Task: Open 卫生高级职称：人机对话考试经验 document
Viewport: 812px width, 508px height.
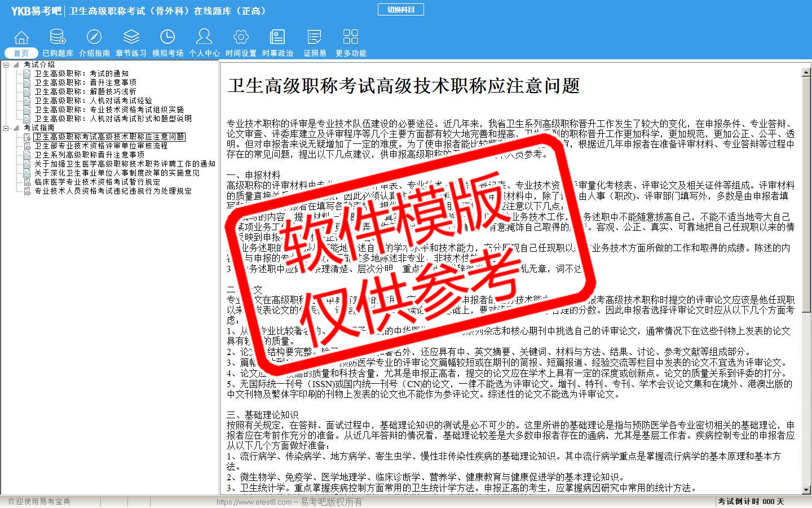Action: click(x=93, y=100)
